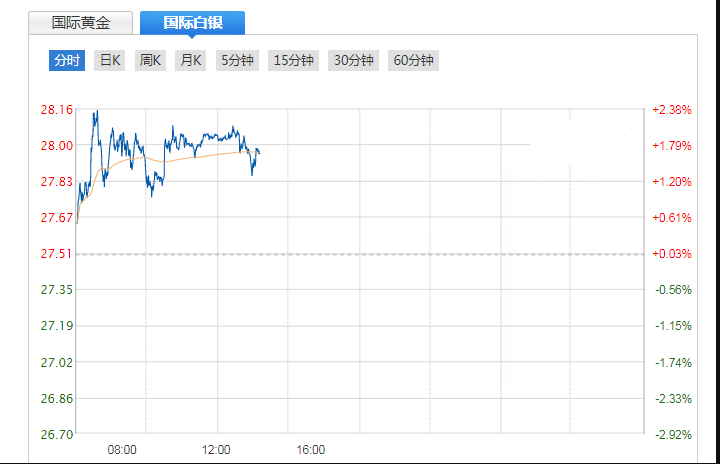Click the 12:00 time axis label

point(216,450)
